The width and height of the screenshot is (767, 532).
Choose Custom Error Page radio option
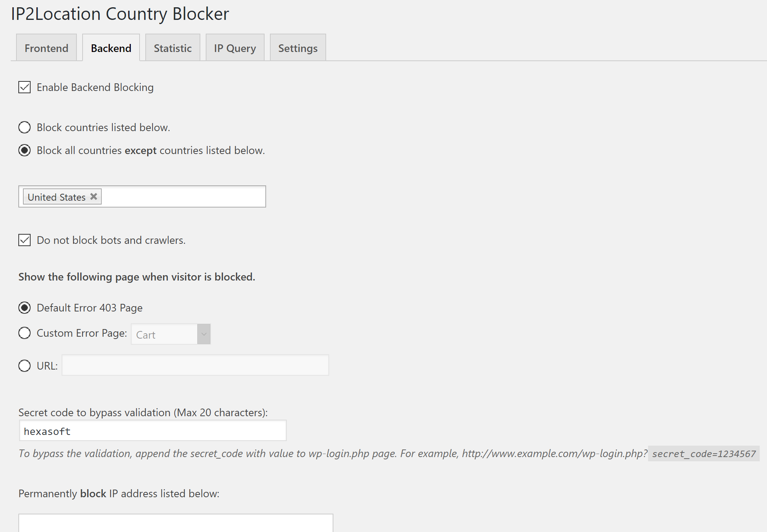(x=24, y=333)
